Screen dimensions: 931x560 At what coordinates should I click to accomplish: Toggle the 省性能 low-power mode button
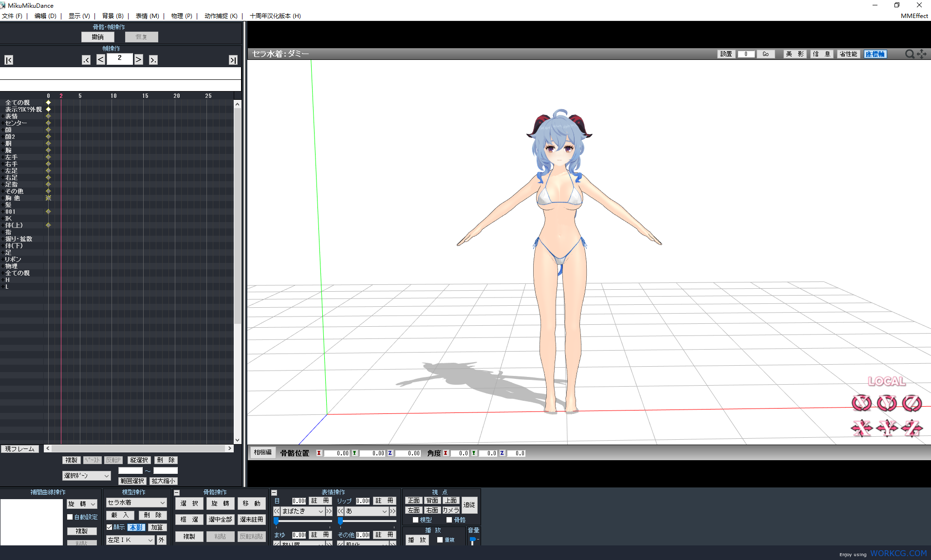point(848,54)
